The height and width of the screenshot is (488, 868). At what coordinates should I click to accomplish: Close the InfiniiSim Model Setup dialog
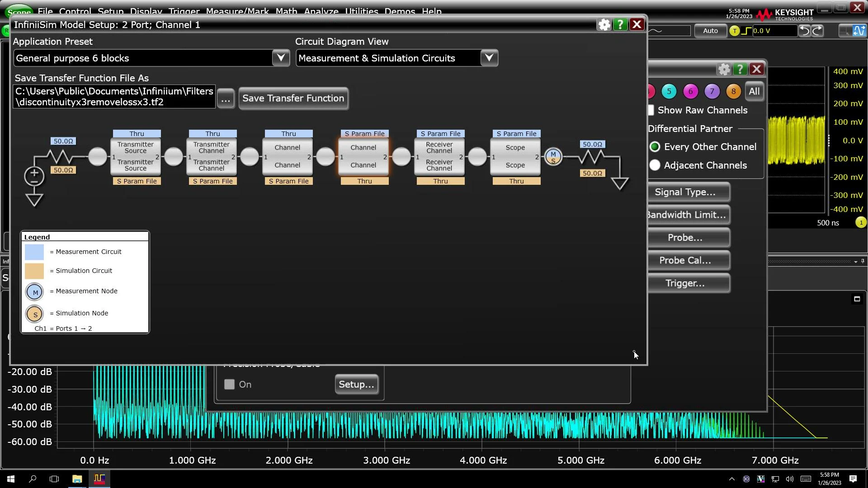click(637, 25)
